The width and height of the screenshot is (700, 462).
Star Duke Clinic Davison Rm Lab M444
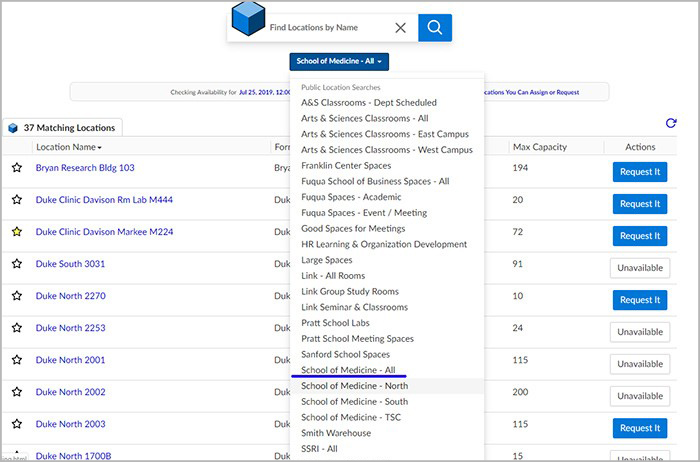tap(17, 200)
